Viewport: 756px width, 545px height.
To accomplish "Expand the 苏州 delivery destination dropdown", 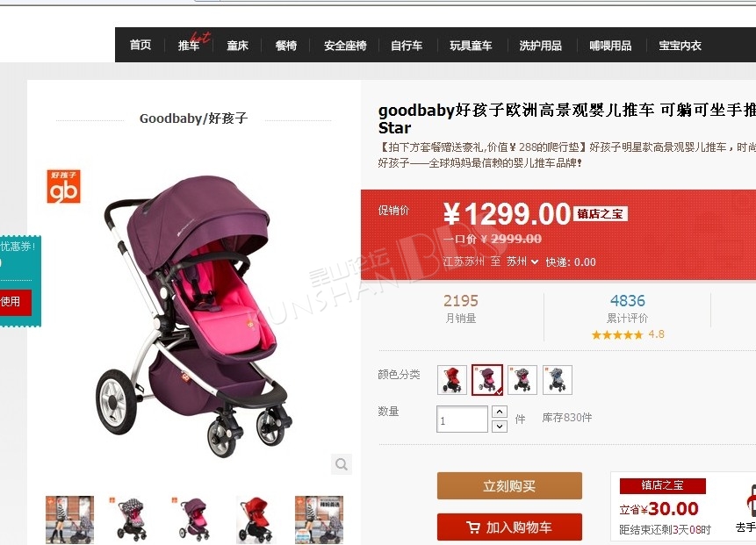I will 522,262.
